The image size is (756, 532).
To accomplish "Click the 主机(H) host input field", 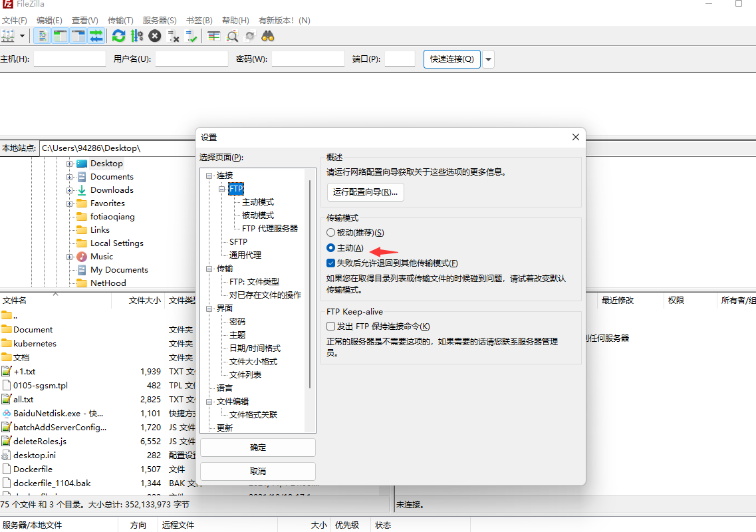I will tap(70, 59).
